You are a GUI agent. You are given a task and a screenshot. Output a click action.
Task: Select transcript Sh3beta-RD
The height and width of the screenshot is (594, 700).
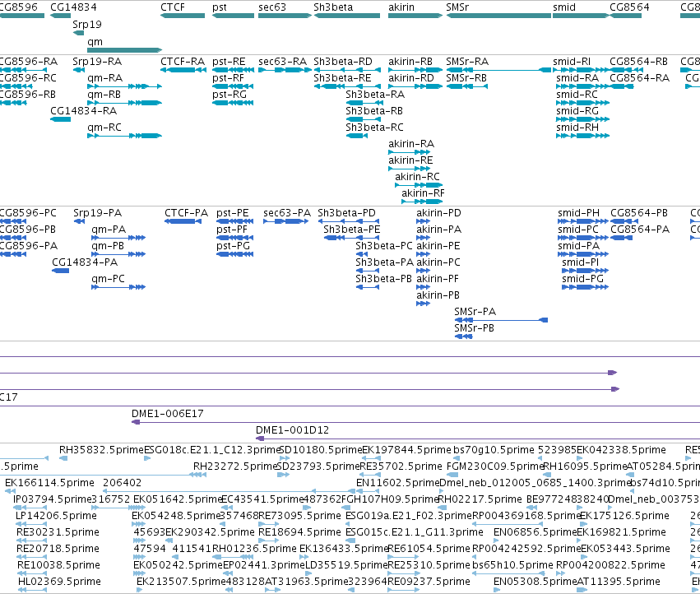pyautogui.click(x=347, y=70)
